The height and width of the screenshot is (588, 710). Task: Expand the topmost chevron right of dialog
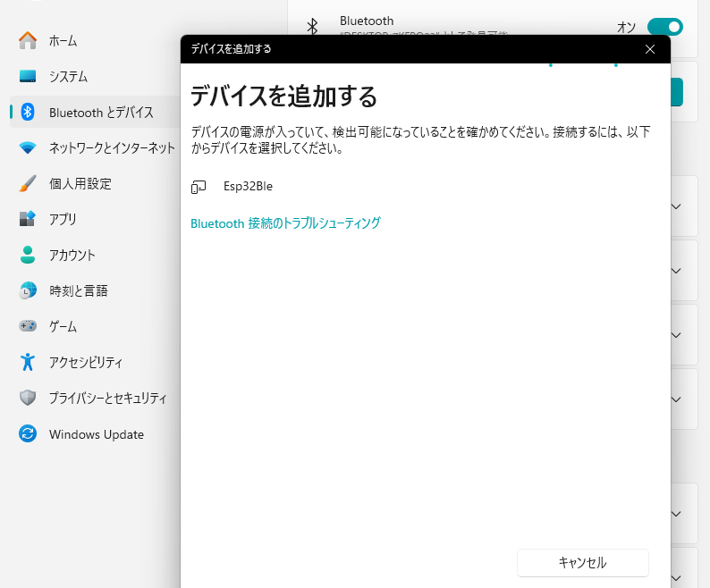[x=676, y=206]
